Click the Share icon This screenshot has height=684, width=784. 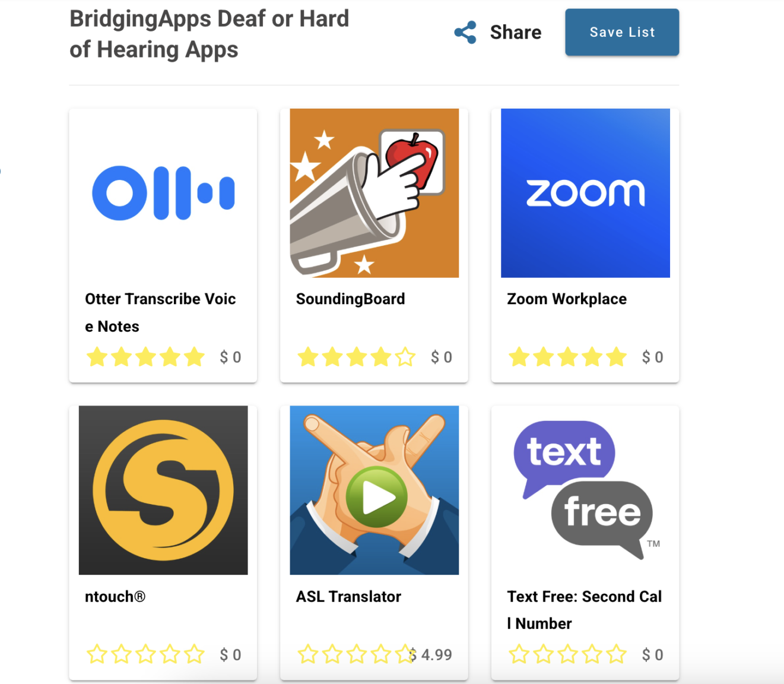click(x=465, y=32)
